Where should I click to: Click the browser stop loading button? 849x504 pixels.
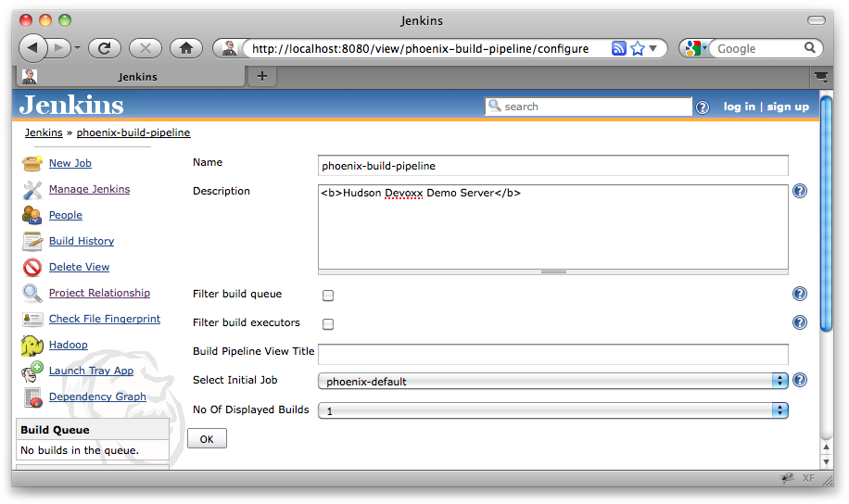click(146, 48)
